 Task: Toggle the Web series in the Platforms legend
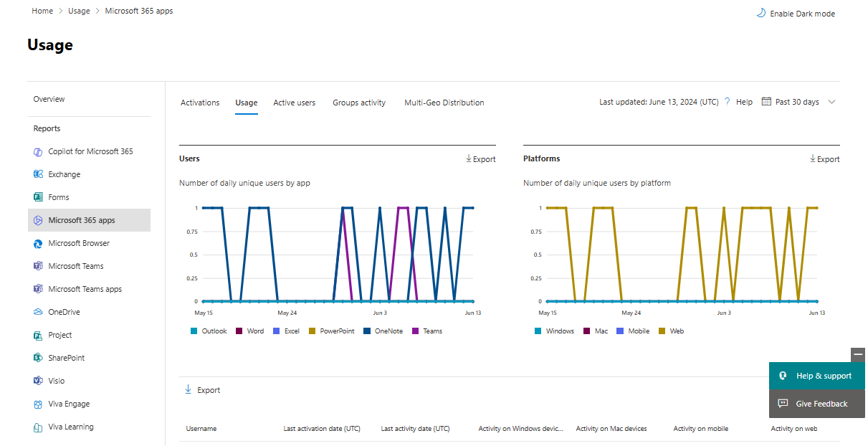click(671, 331)
